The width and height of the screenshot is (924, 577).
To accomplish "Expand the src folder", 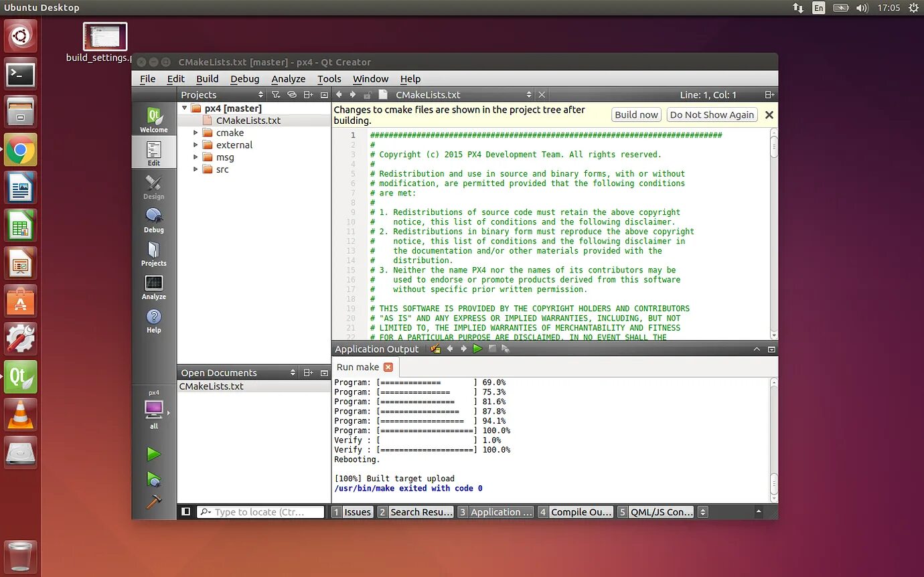I will click(196, 169).
